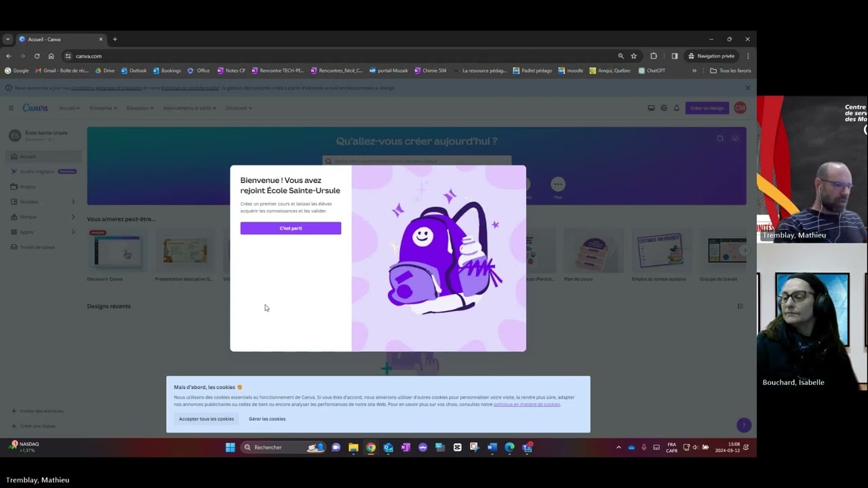This screenshot has width=868, height=488.
Task: Open Projets in the sidebar
Action: (43, 186)
